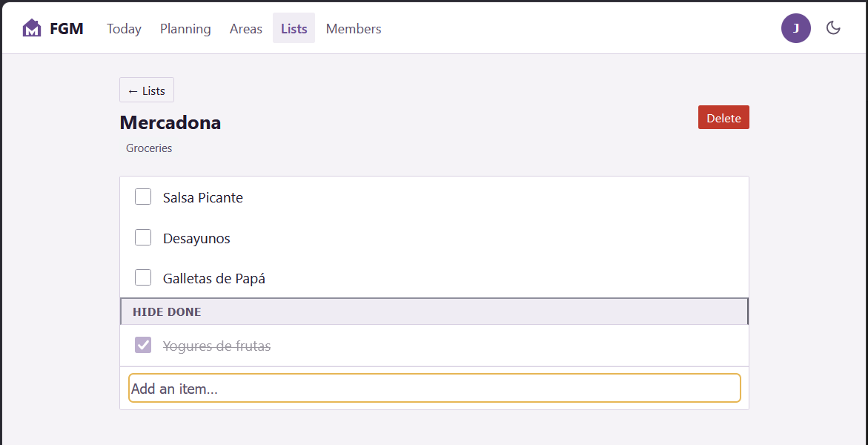Click the Groceries label
This screenshot has height=445, width=868.
[x=149, y=148]
